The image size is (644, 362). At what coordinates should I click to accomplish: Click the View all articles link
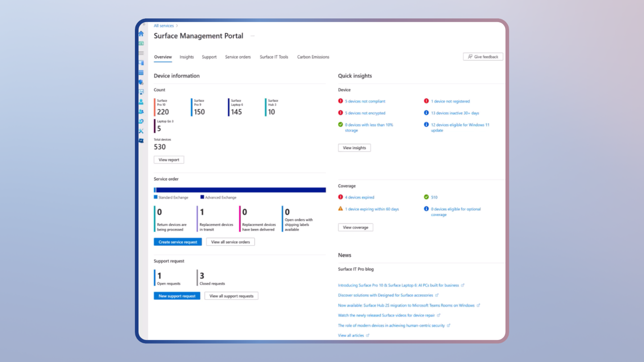click(x=351, y=335)
